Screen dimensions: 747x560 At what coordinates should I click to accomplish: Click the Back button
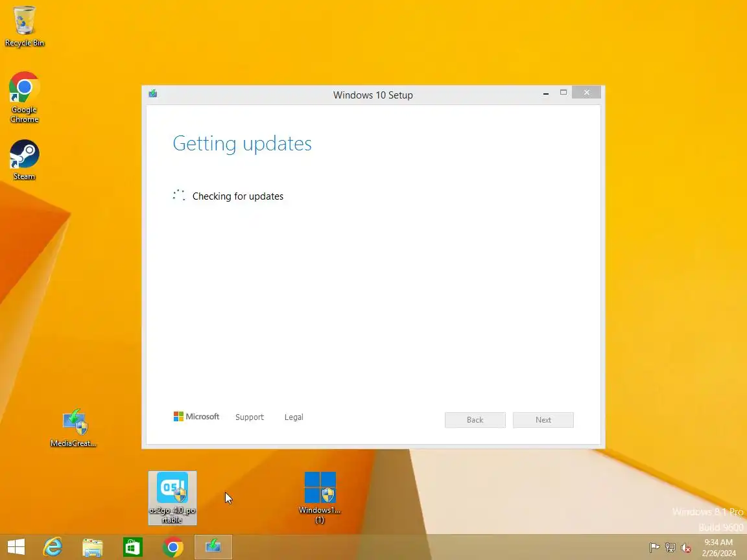point(475,419)
